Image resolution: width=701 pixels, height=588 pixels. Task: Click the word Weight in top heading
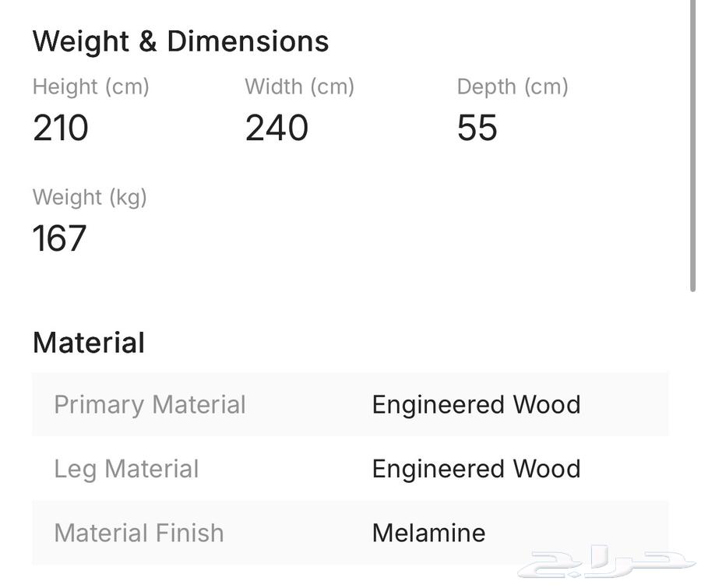(x=81, y=41)
